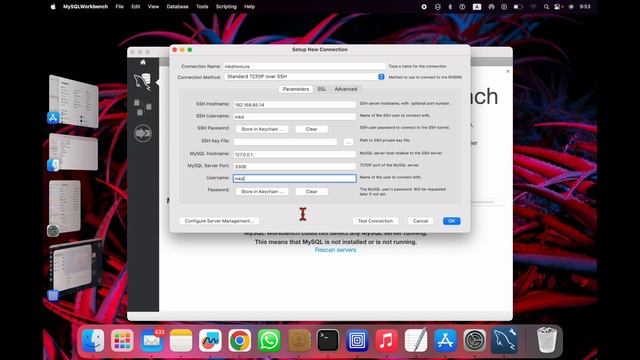The image size is (640, 360).
Task: Open TextEdit from the Dock
Action: pyautogui.click(x=416, y=340)
